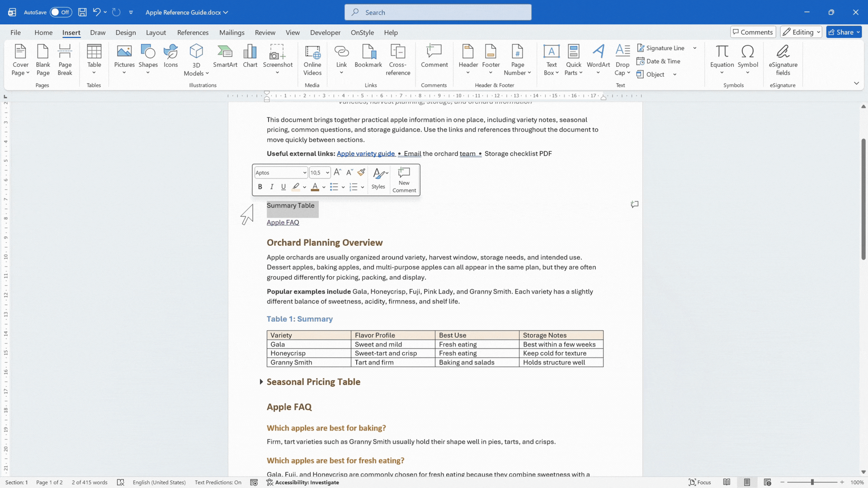This screenshot has width=868, height=488.
Task: Open Accessibility: Investigate in status bar
Action: (x=303, y=482)
